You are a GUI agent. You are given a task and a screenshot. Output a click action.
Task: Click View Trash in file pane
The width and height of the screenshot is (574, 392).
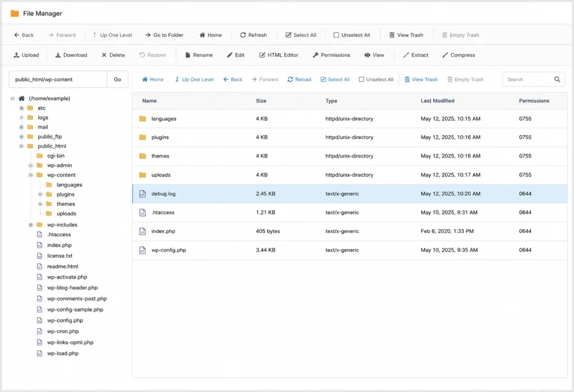pyautogui.click(x=421, y=80)
